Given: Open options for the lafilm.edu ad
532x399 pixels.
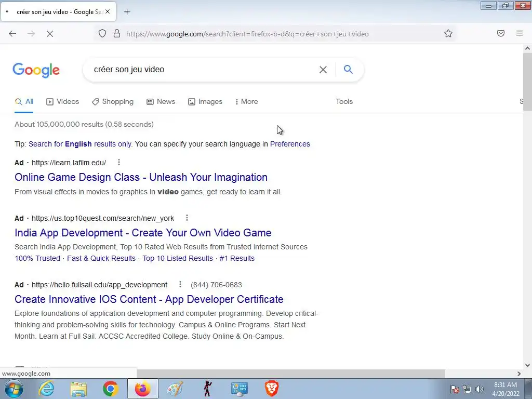Looking at the screenshot, I should tap(119, 162).
